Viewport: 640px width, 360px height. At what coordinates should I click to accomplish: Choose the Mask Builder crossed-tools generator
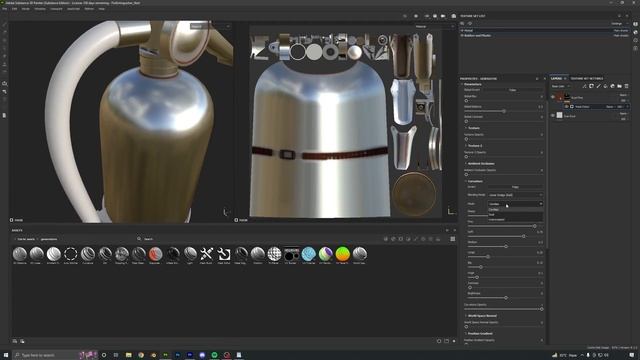coord(207,254)
